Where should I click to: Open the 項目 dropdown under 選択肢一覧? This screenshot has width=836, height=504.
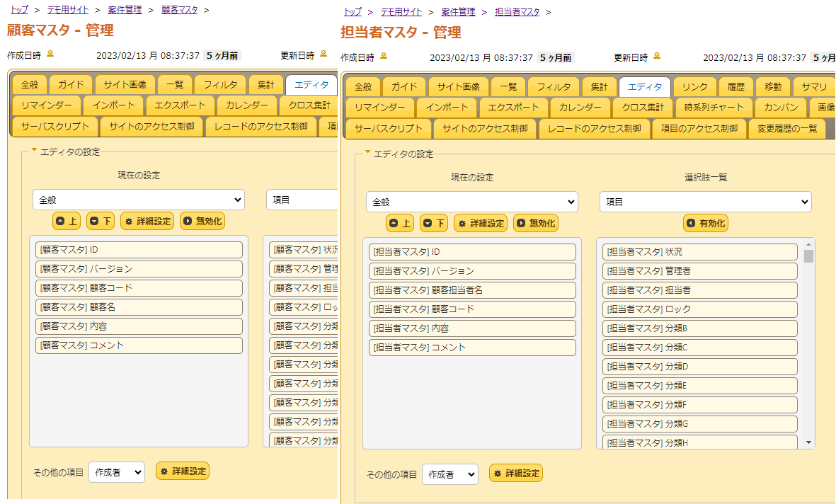pyautogui.click(x=705, y=202)
